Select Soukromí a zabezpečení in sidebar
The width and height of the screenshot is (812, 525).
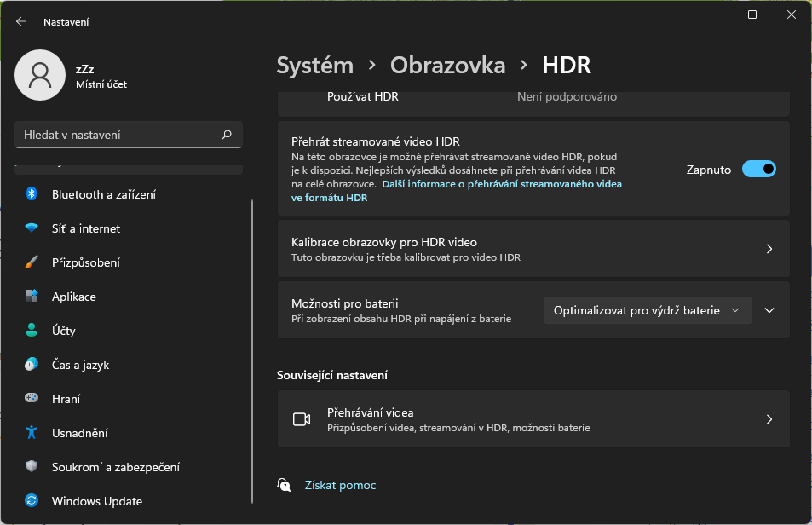click(x=115, y=467)
